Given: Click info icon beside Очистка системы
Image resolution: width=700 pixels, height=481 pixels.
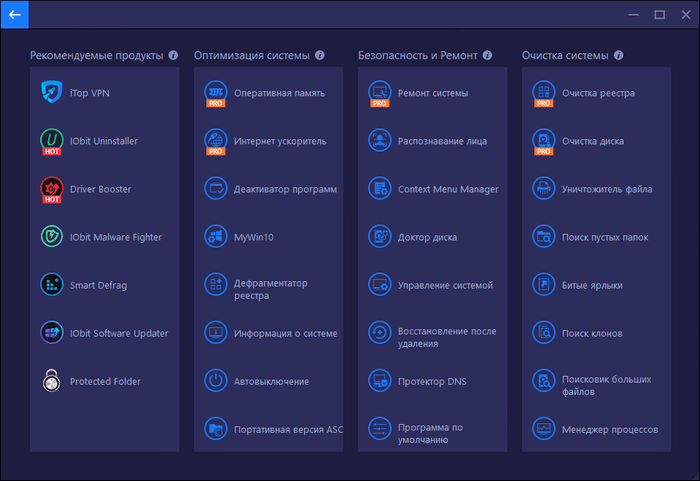Looking at the screenshot, I should coord(618,55).
